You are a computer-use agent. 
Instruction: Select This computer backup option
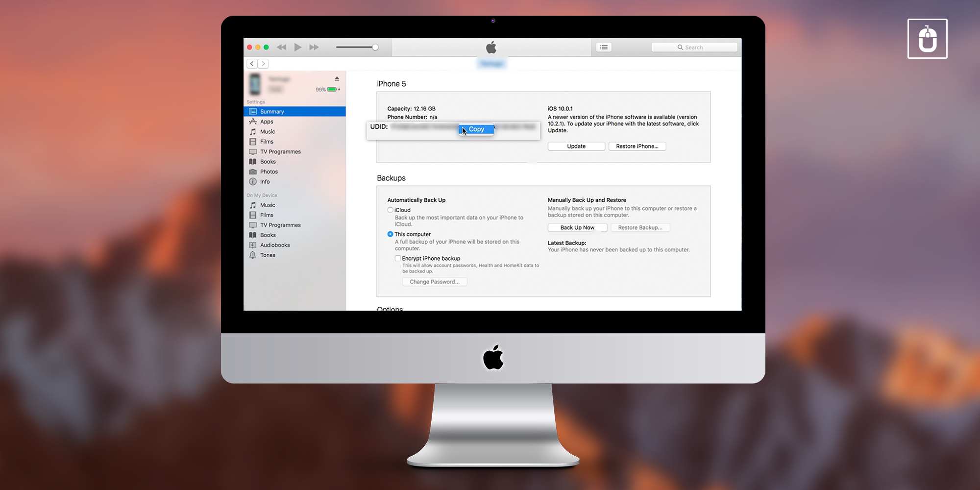click(x=391, y=234)
